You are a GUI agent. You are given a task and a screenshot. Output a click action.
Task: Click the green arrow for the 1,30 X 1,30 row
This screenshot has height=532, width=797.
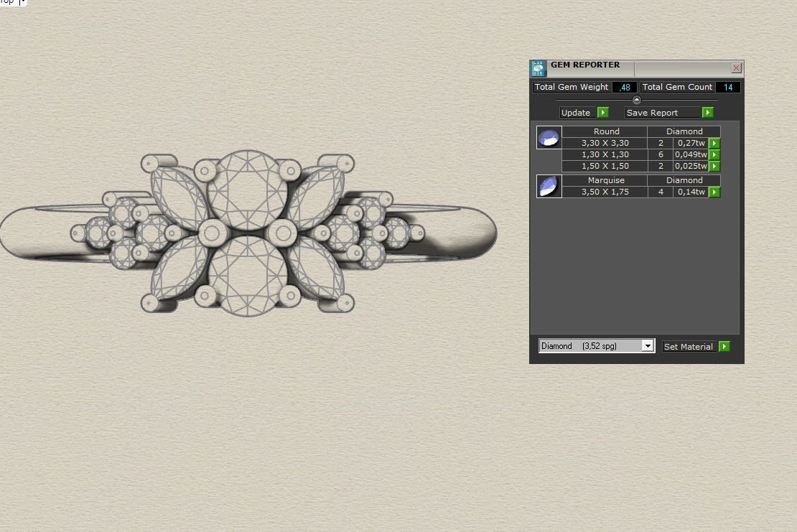pyautogui.click(x=714, y=154)
